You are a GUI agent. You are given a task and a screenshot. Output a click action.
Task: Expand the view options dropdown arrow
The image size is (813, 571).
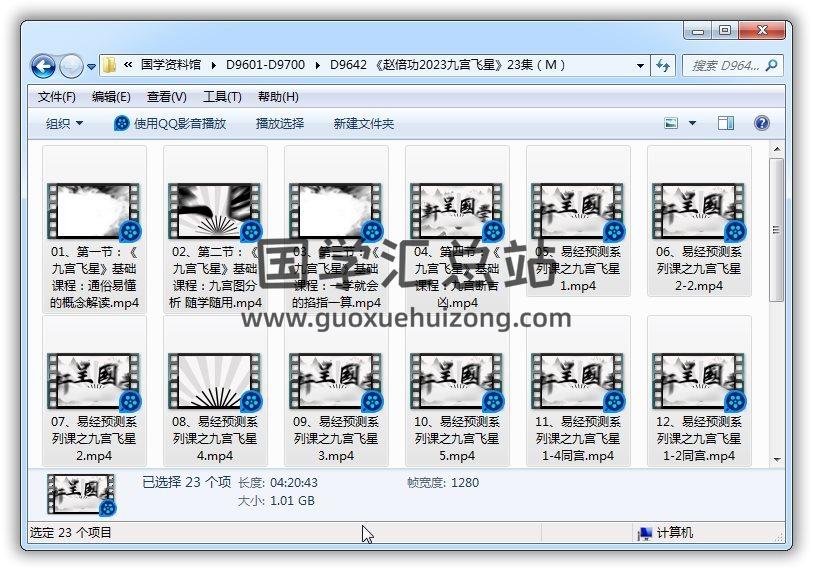(x=693, y=123)
